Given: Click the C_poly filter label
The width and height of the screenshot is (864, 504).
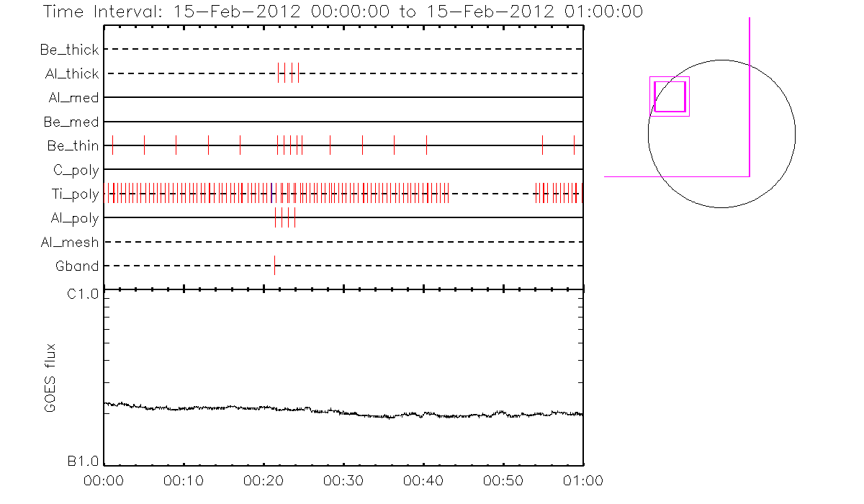Looking at the screenshot, I should click(x=76, y=170).
